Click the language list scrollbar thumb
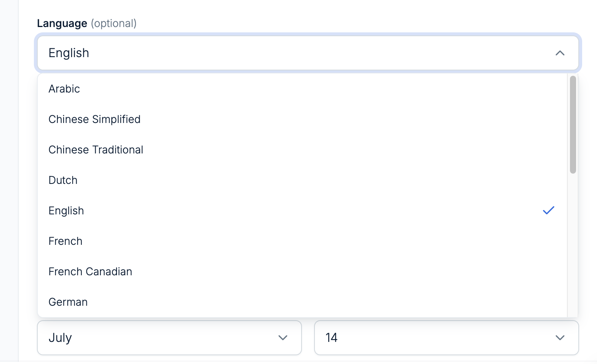Image resolution: width=597 pixels, height=364 pixels. click(x=573, y=125)
